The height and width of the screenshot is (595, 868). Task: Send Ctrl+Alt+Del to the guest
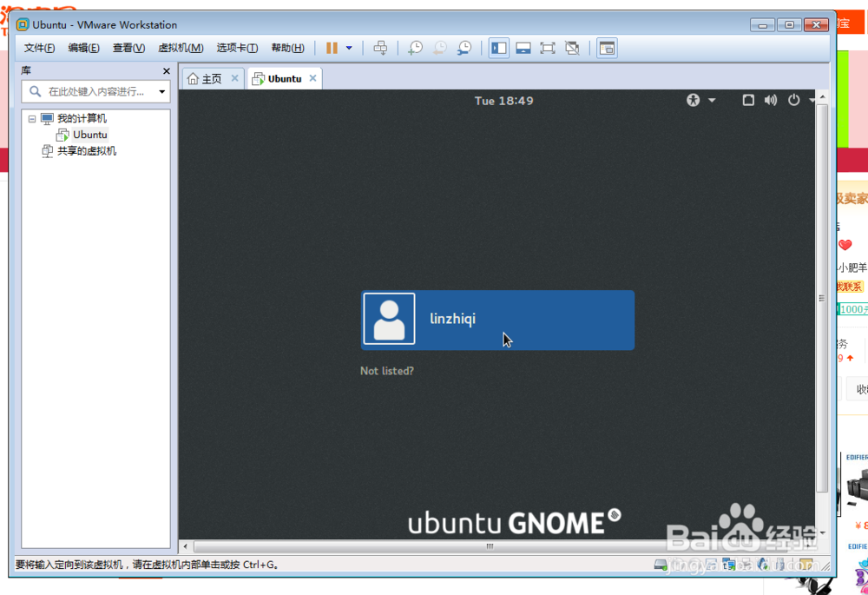pyautogui.click(x=380, y=48)
